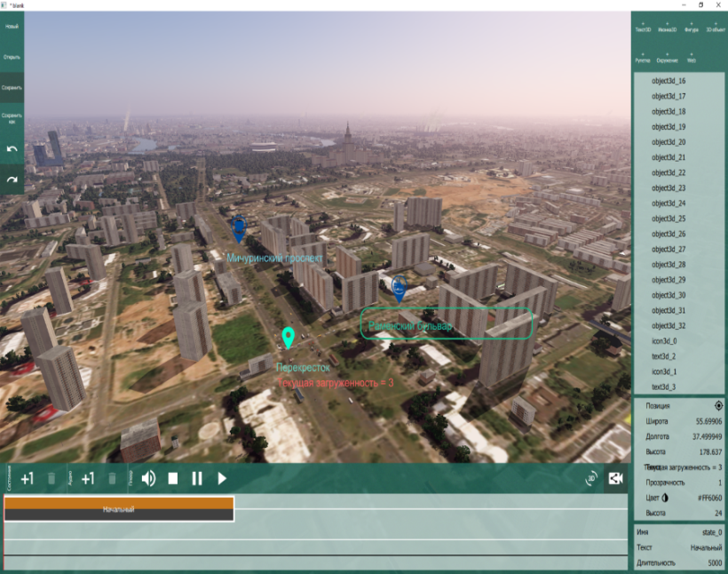Toggle the 3D rotation view mode icon
Viewport: 728px width, 574px height.
(591, 479)
